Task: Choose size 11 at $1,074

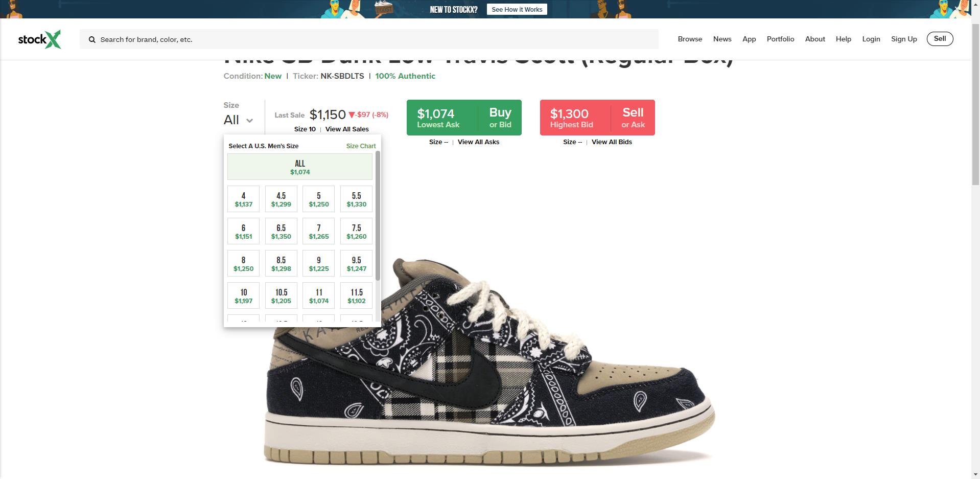Action: coord(319,295)
